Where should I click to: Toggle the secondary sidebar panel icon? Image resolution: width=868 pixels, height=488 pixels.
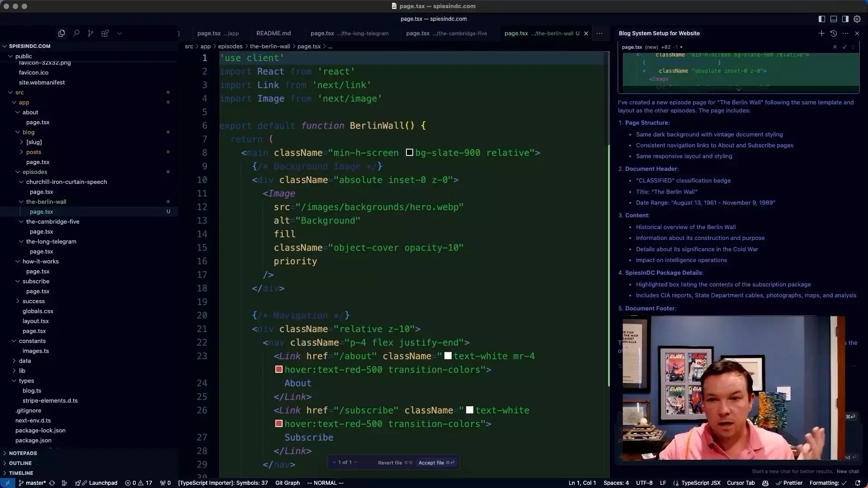click(x=844, y=19)
